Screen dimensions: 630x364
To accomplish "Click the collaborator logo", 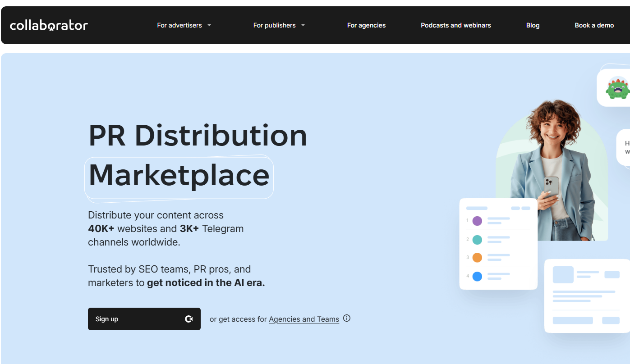I will pyautogui.click(x=49, y=25).
